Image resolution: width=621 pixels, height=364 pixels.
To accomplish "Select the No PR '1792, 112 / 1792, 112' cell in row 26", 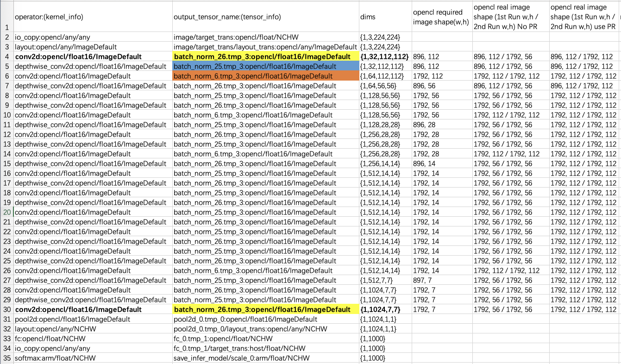I will (x=511, y=270).
